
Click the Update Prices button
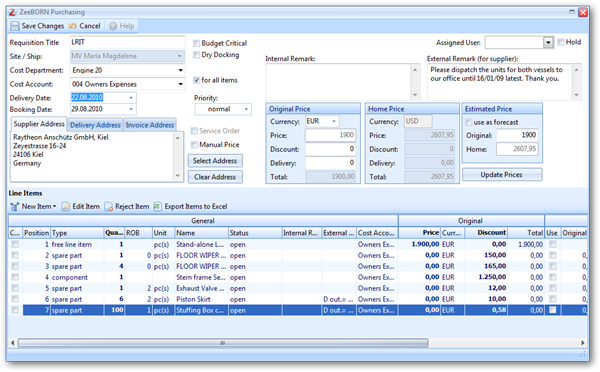coord(502,175)
